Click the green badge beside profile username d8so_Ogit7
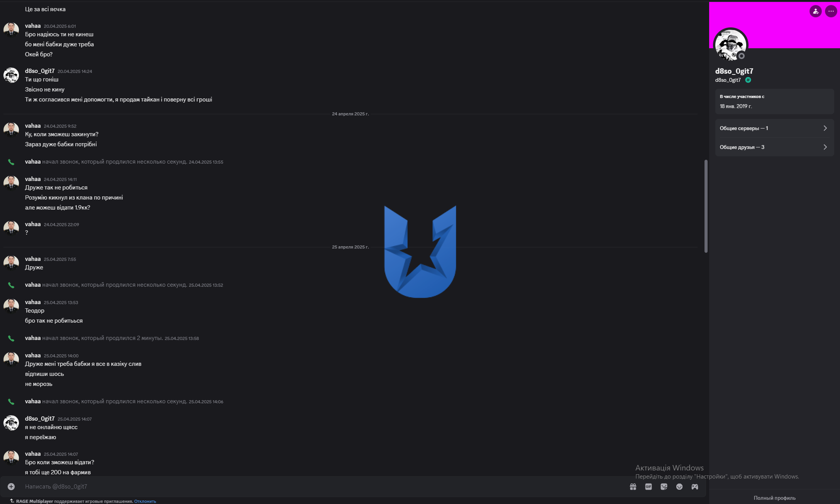Screen dimensions: 840x504 coord(748,80)
